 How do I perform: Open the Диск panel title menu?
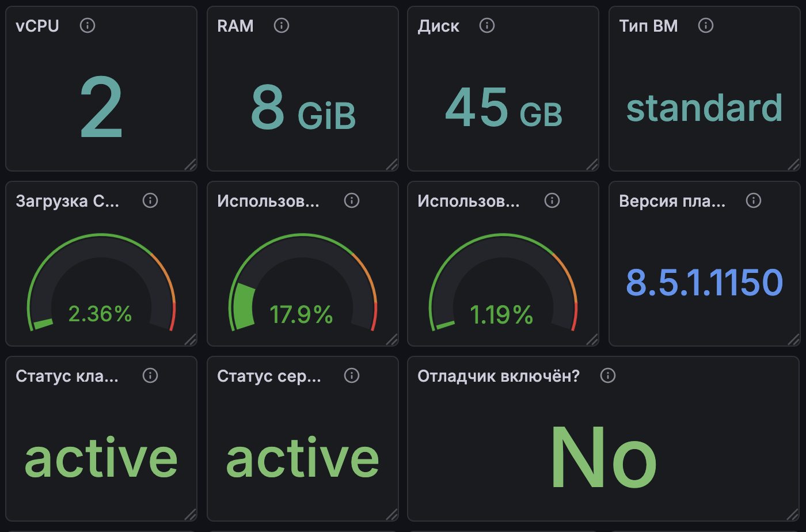[439, 26]
